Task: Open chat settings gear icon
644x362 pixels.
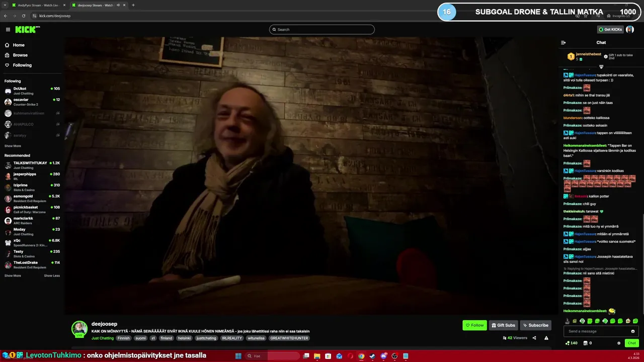Action: tap(619, 343)
